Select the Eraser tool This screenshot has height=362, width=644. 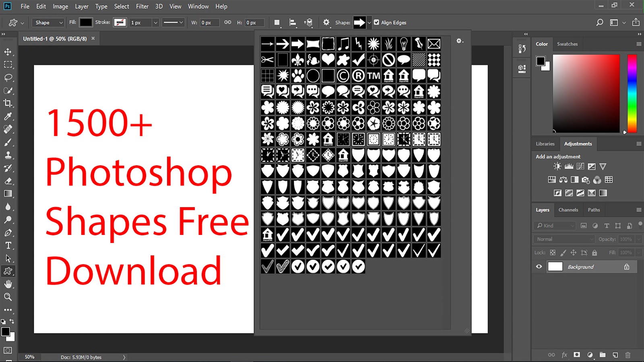(8, 181)
